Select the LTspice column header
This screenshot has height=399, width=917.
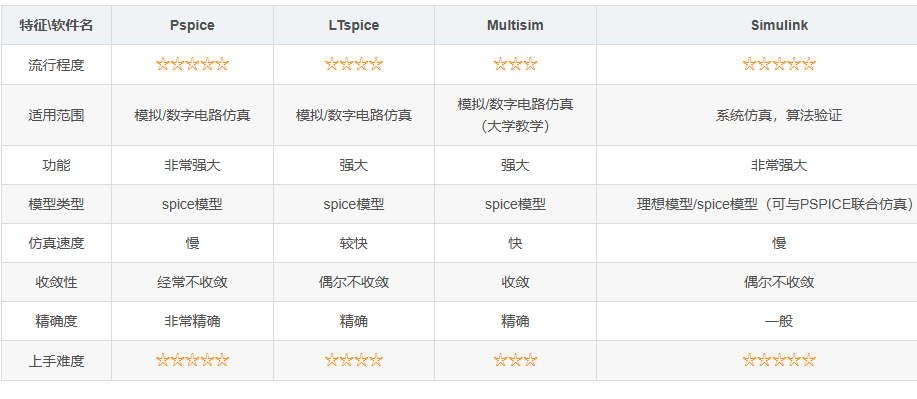[354, 25]
